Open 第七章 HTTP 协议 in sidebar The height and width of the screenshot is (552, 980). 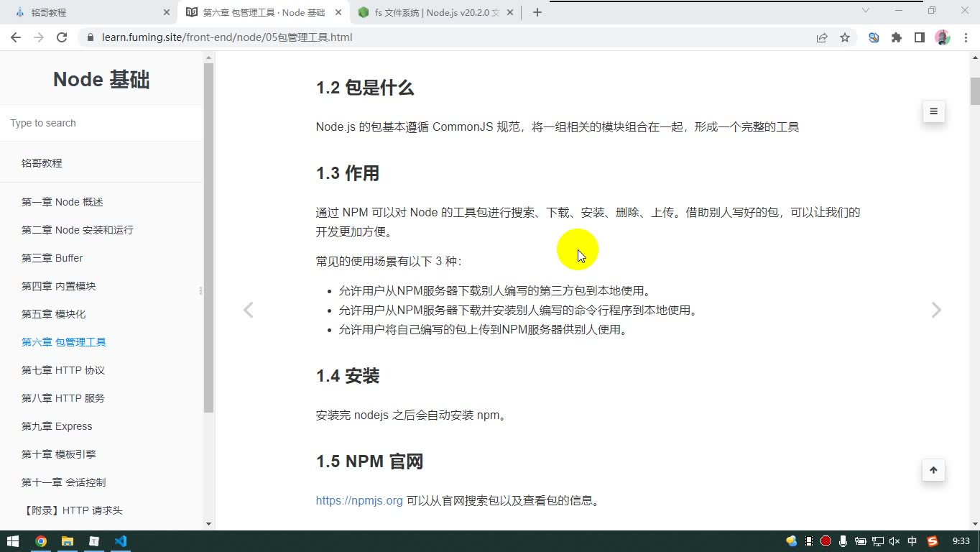click(63, 370)
